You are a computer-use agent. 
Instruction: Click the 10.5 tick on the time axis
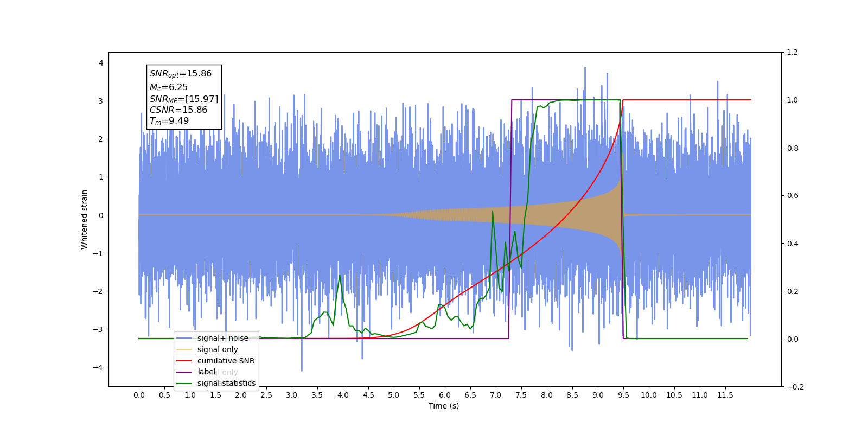coord(674,395)
